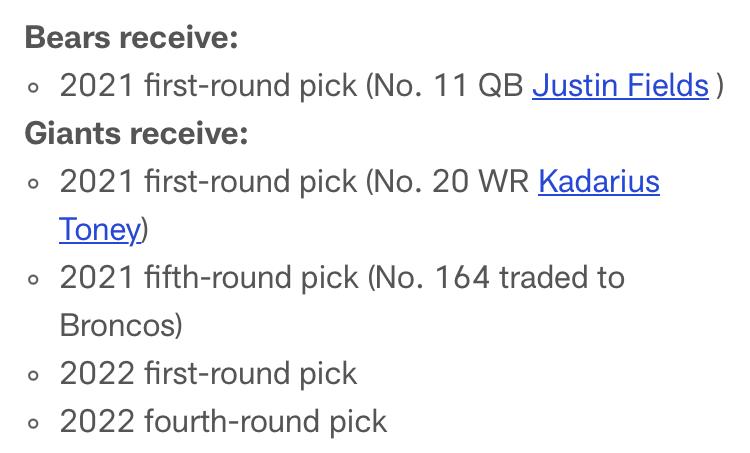Click the No. 164 text
Viewport: 750px width, 453px height.
tap(429, 278)
